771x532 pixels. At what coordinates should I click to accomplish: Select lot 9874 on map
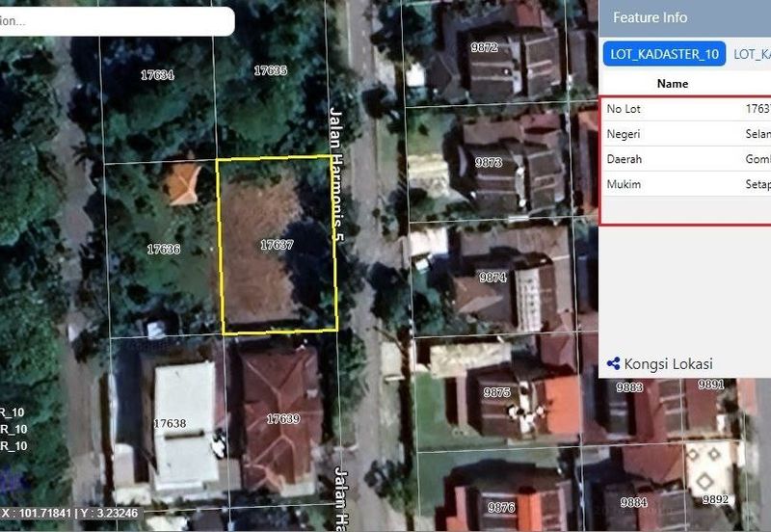[492, 278]
